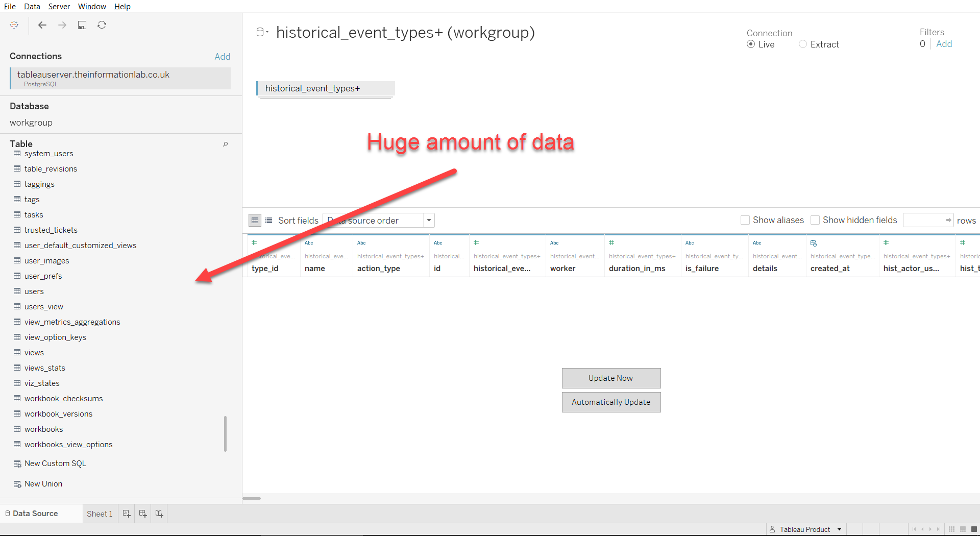This screenshot has width=980, height=536.
Task: Create a new worksheet
Action: tap(126, 514)
